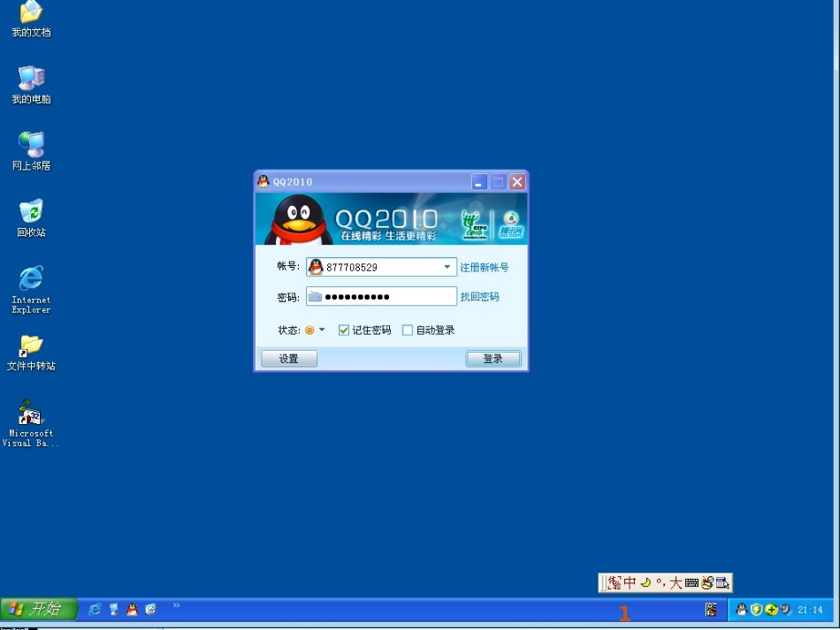This screenshot has height=630, width=840.
Task: Select the 我的电脑 desktop icon
Action: (31, 85)
